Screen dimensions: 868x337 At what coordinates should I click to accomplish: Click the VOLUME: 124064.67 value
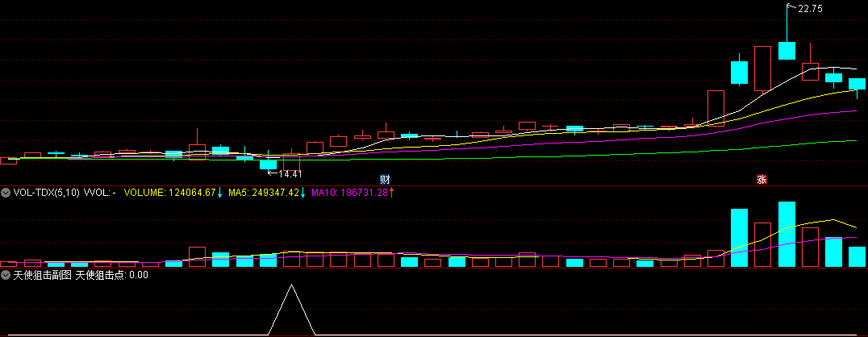point(169,193)
